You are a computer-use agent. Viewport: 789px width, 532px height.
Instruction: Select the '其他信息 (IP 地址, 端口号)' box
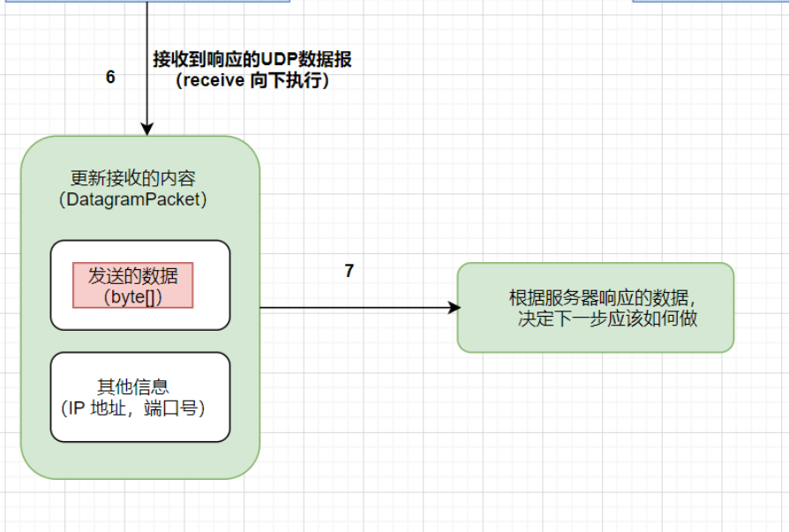[140, 397]
